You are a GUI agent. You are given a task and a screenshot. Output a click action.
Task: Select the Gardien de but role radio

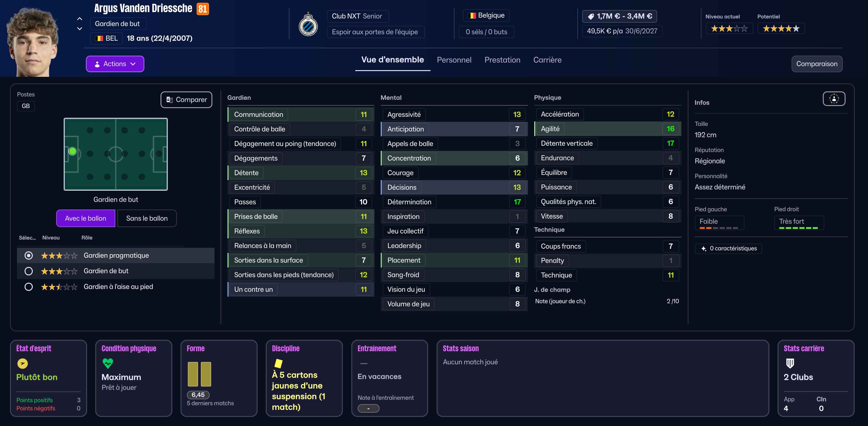pyautogui.click(x=29, y=271)
